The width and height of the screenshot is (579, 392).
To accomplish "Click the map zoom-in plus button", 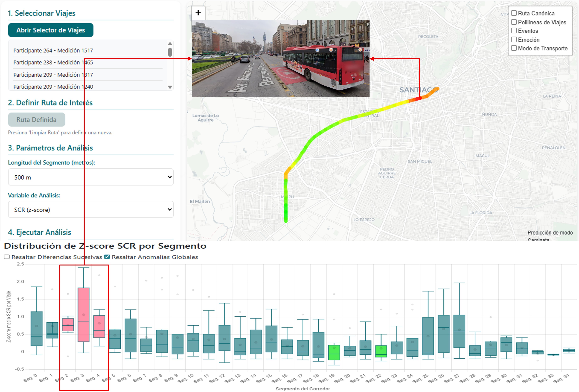I will pos(198,13).
